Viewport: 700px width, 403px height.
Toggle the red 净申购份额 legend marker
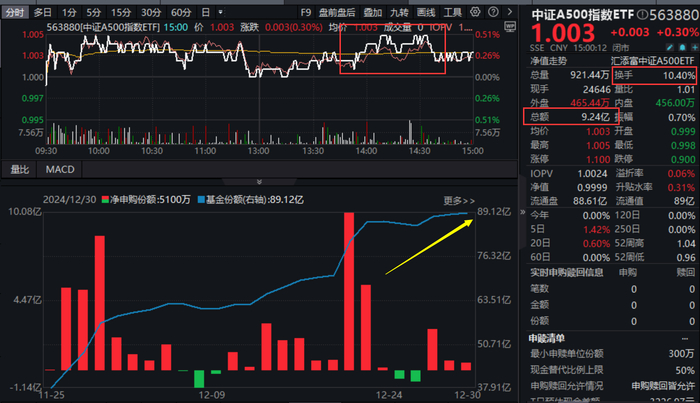coord(105,199)
